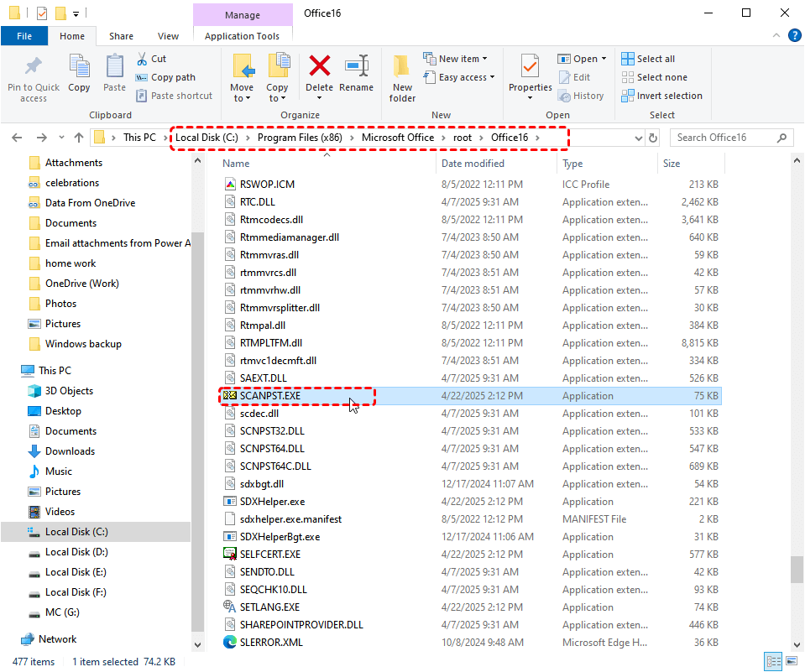Viewport: 805px width, 672px height.
Task: Open the Easy access dropdown
Action: tap(461, 77)
